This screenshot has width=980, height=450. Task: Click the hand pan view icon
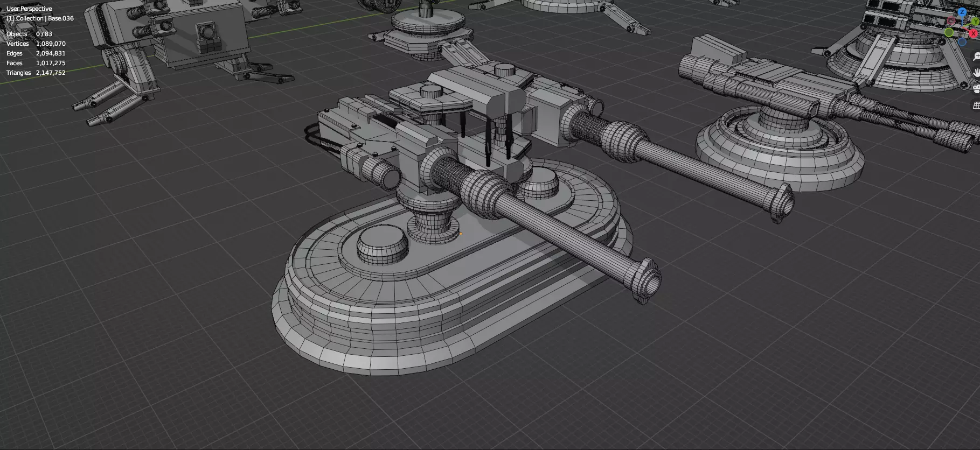pos(976,73)
